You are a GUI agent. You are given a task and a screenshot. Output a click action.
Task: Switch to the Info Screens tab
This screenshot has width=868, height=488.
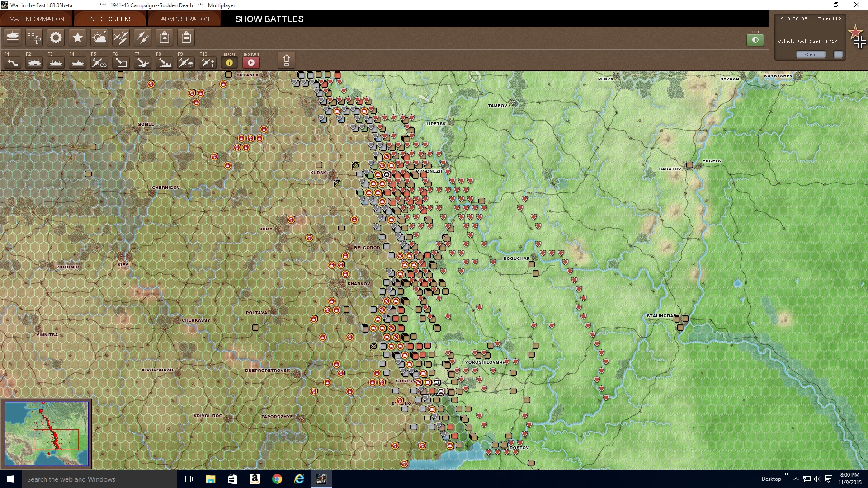[111, 19]
